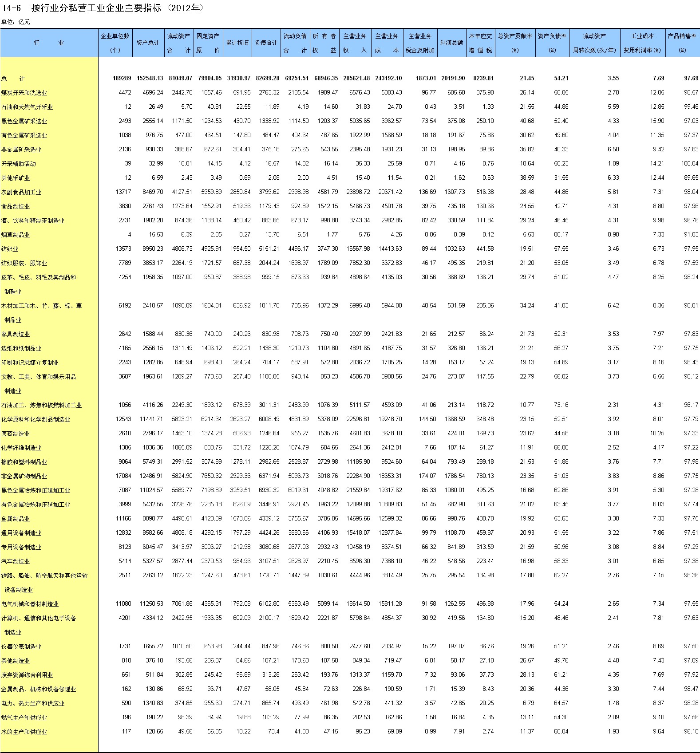The image size is (700, 753).
Task: Click the 利润总额 column header
Action: point(452,43)
